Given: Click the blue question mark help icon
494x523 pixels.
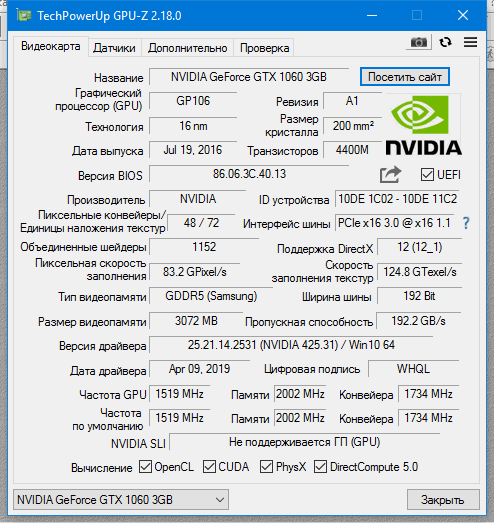Looking at the screenshot, I should coord(466,223).
